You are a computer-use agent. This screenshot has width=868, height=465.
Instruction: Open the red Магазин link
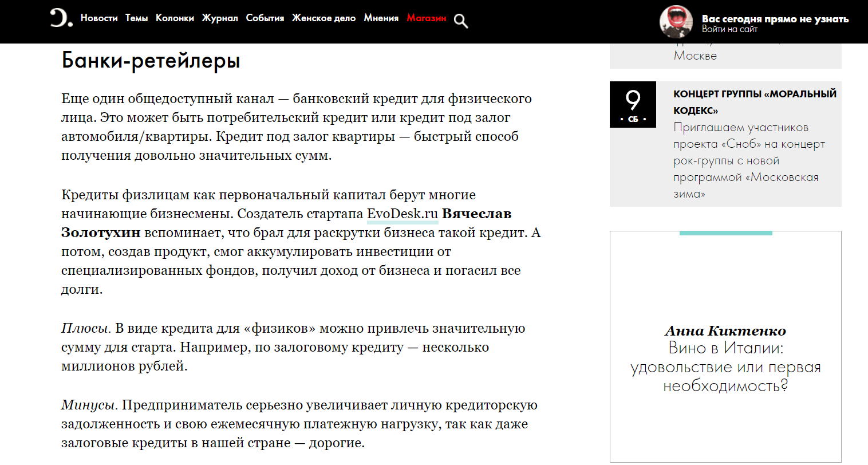pos(427,18)
